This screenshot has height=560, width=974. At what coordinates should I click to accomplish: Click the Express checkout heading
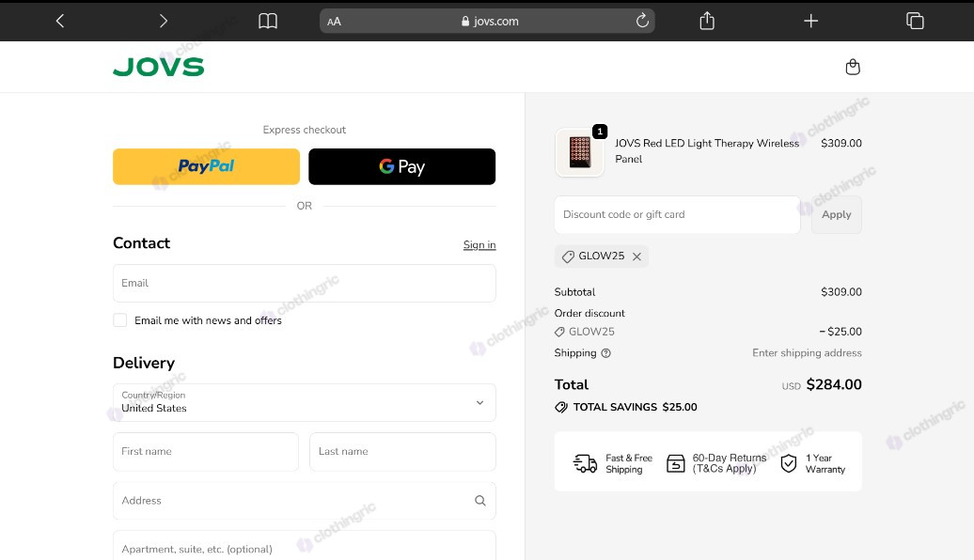pyautogui.click(x=305, y=130)
